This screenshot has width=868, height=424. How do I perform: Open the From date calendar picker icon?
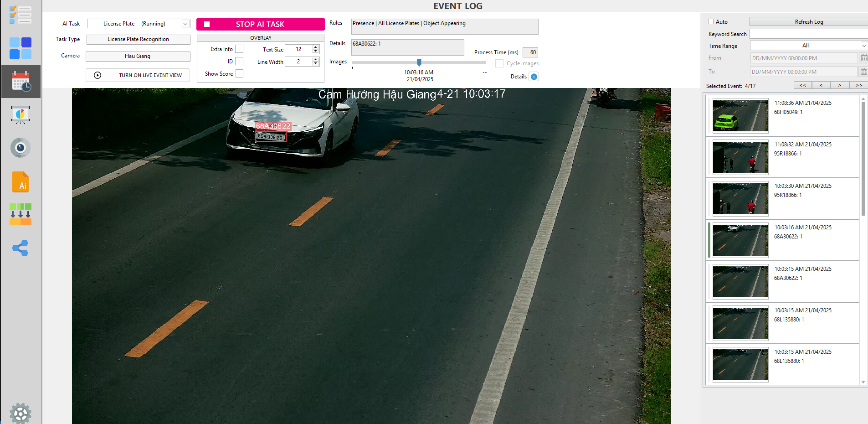863,58
